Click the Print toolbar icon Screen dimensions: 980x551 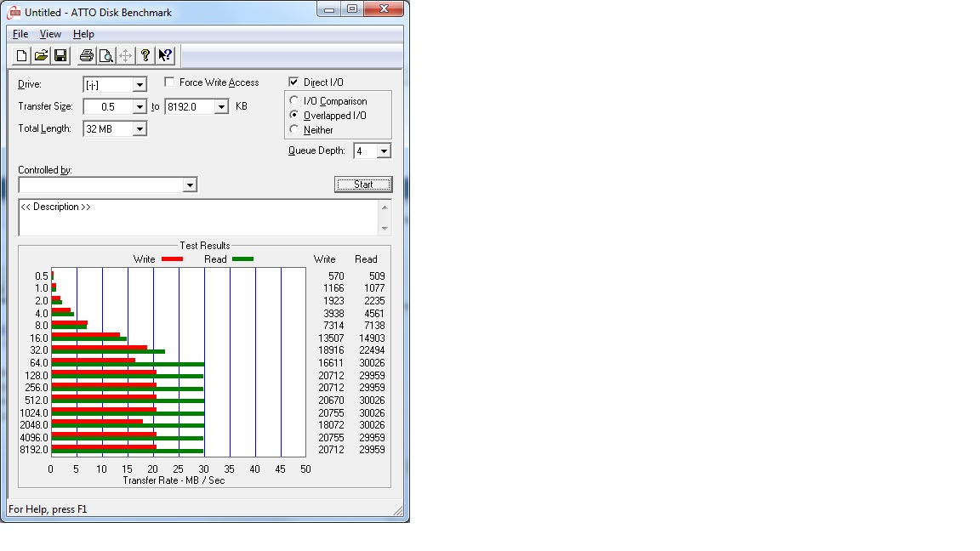pos(86,56)
